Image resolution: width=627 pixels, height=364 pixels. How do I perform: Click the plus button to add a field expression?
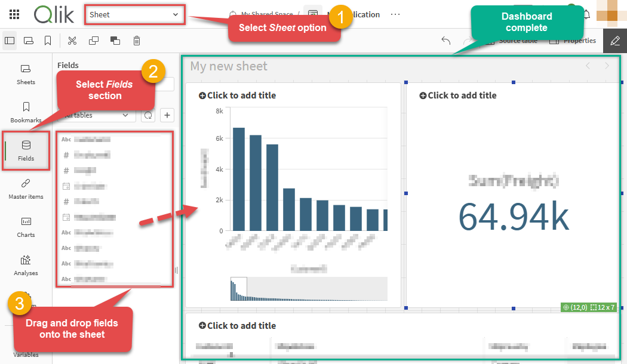(x=167, y=115)
